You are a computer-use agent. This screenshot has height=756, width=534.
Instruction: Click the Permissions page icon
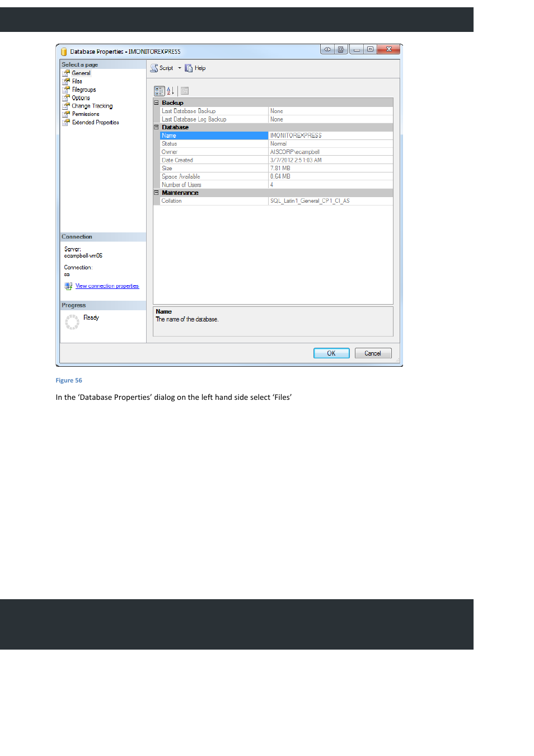(66, 114)
